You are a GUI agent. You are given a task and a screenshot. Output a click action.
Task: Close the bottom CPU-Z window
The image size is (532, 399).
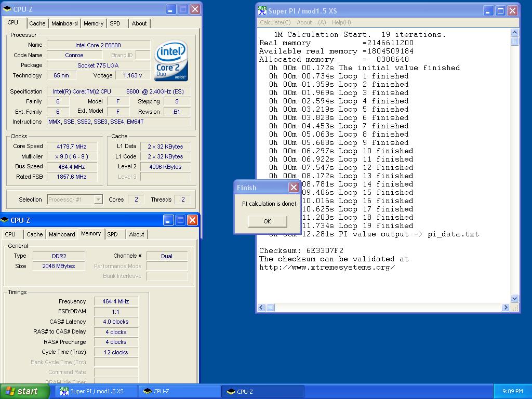pyautogui.click(x=192, y=220)
